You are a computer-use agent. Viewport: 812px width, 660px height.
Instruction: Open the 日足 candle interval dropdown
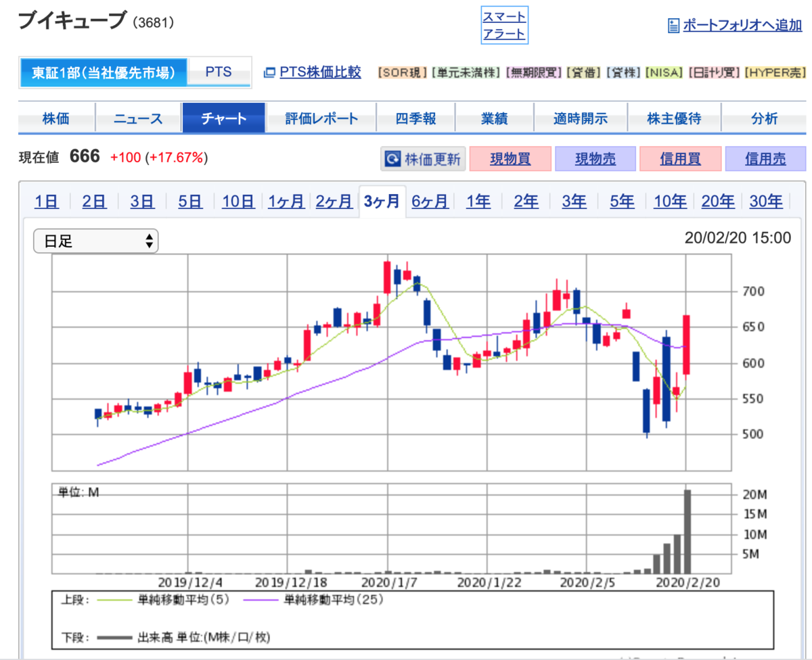[95, 241]
